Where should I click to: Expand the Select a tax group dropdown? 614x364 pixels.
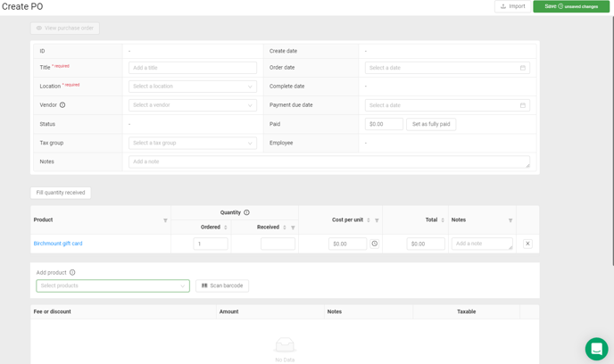coord(192,143)
